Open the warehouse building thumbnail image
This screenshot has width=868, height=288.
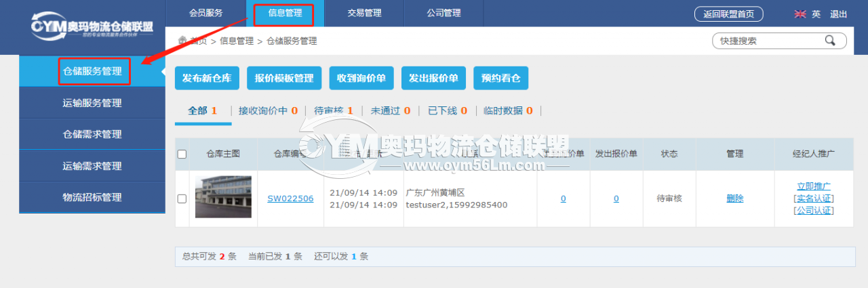point(223,197)
